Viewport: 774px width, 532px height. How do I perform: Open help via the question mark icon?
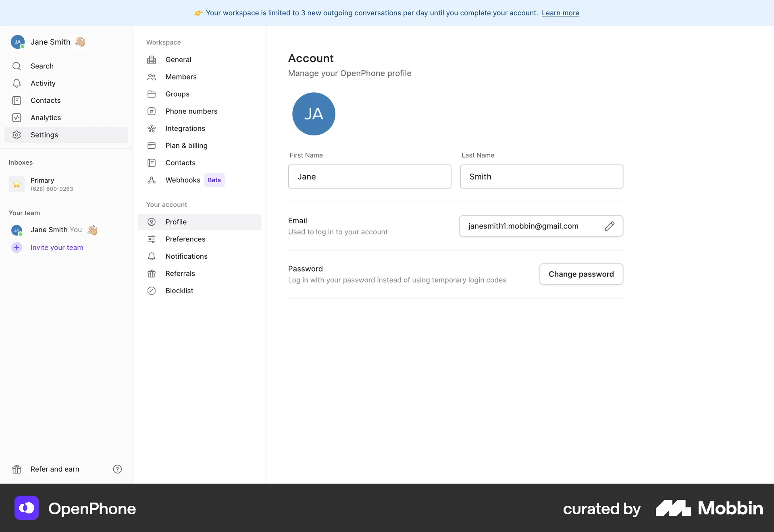[117, 469]
